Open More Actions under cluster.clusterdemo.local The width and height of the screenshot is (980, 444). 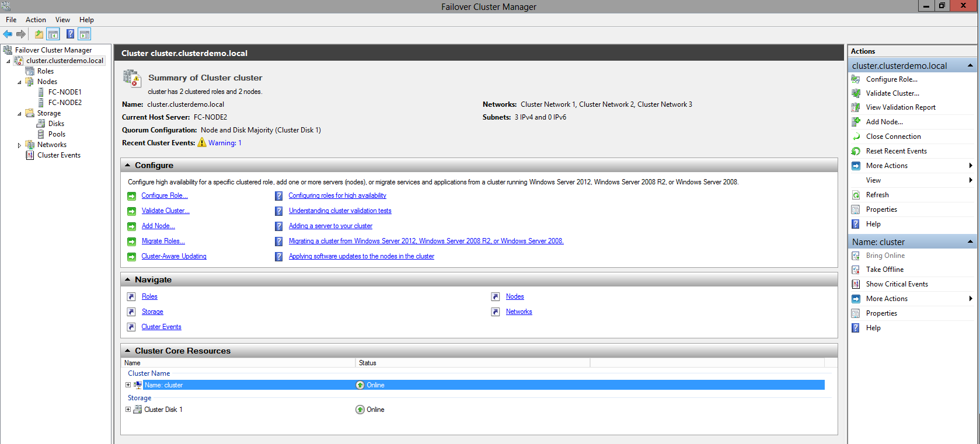[x=912, y=166]
